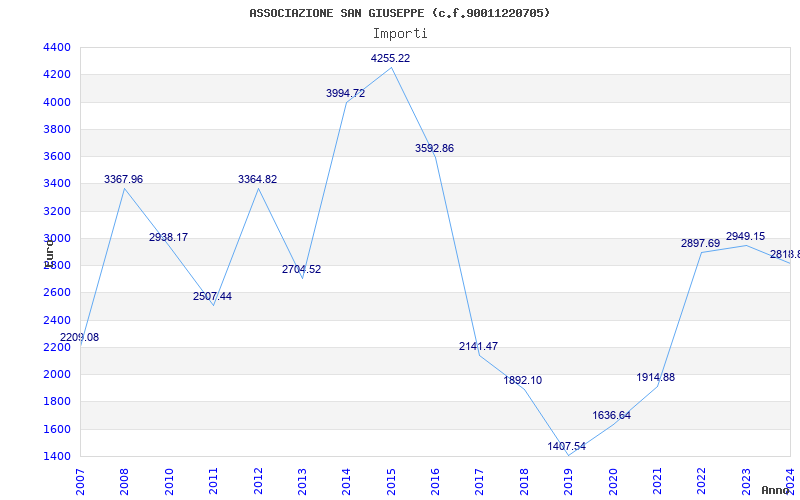Screen dimensions: 800x500
Task: Click the 2507.44 data label
Action: pyautogui.click(x=212, y=296)
